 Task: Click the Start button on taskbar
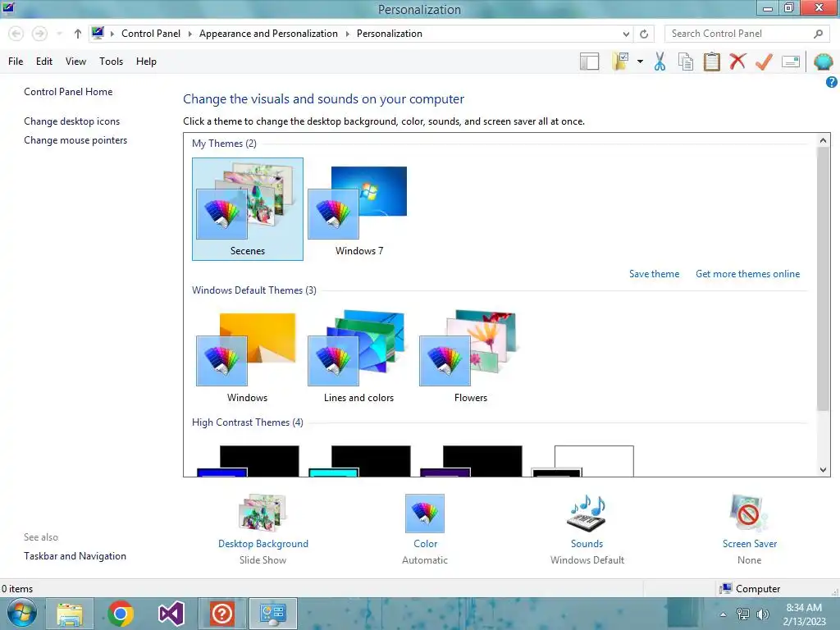click(x=21, y=614)
